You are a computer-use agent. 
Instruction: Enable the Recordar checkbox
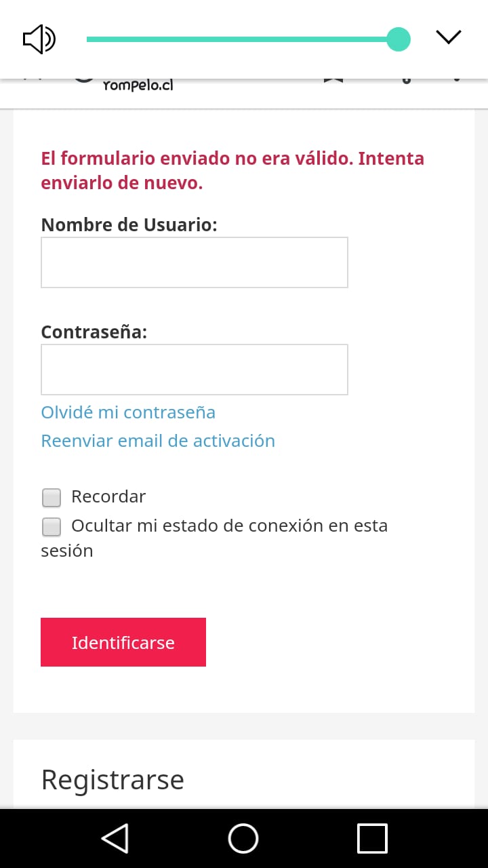point(52,498)
